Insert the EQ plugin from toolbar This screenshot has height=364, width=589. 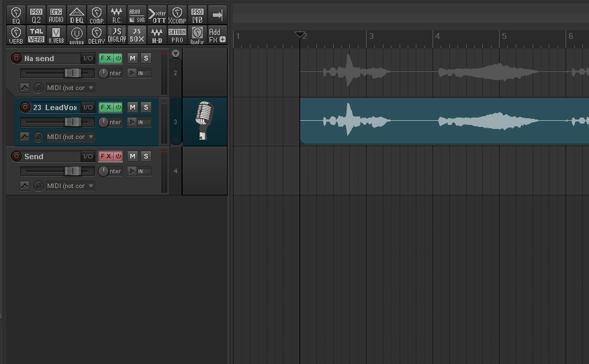click(15, 15)
